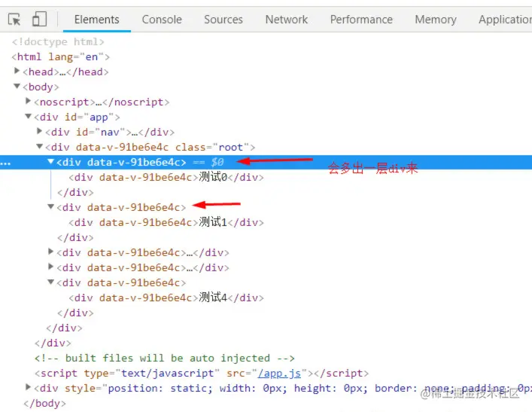Viewport: 532px width, 412px height.
Task: Switch to the Memory tab
Action: (436, 20)
